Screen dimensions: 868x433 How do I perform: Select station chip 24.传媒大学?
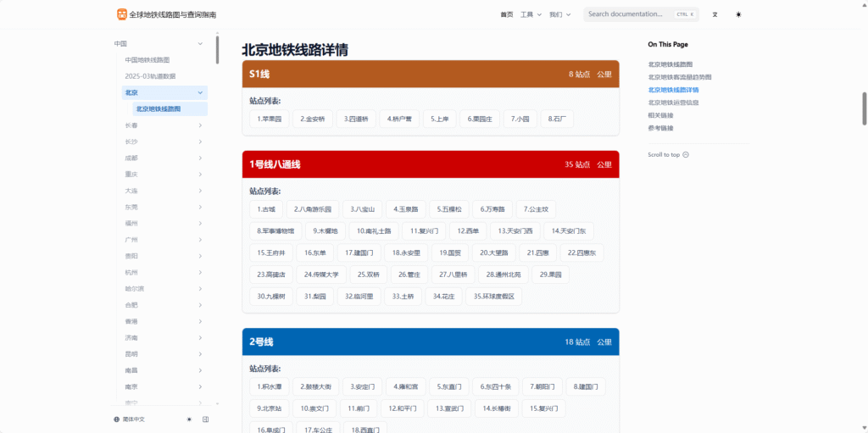click(321, 275)
